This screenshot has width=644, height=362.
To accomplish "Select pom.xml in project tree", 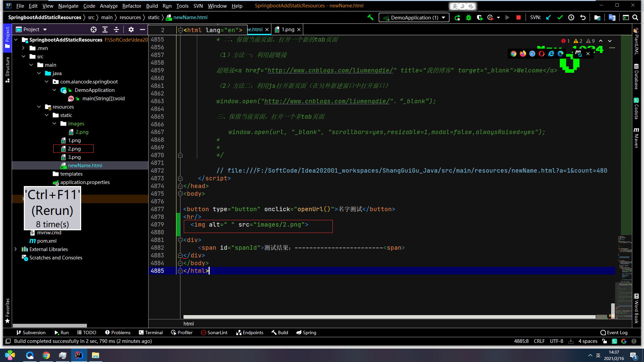I will coord(47,241).
